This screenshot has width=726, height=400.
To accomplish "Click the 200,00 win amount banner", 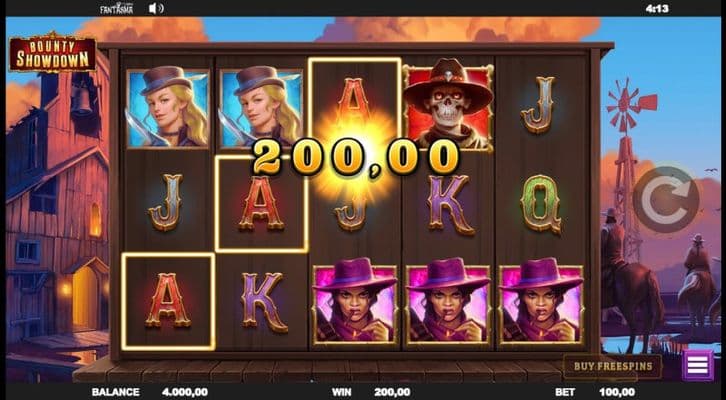I will pos(356,158).
